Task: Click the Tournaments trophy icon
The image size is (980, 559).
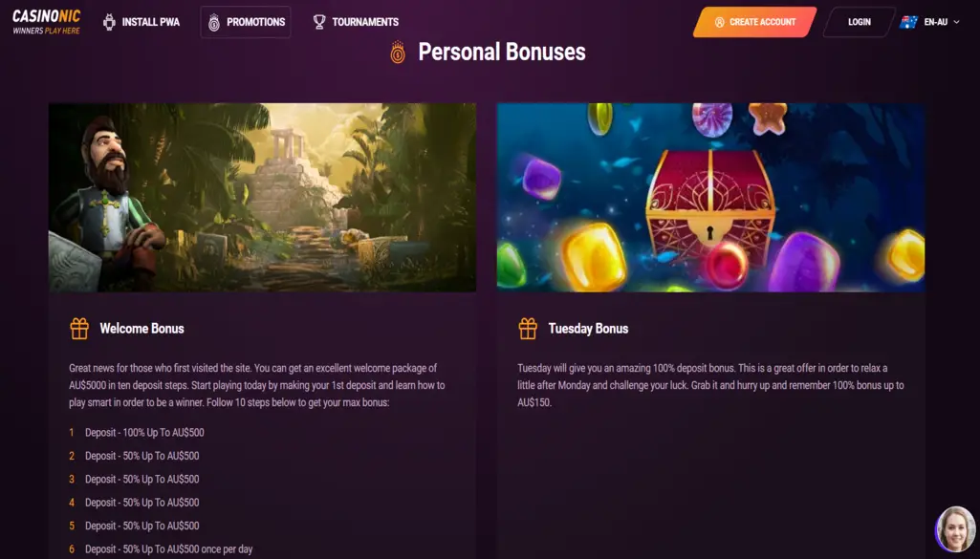Action: 319,22
